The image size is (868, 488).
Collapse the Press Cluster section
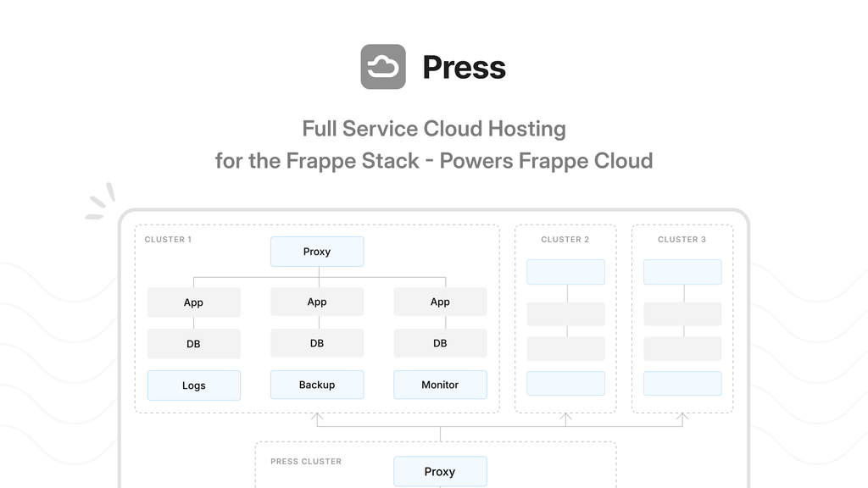coord(305,462)
